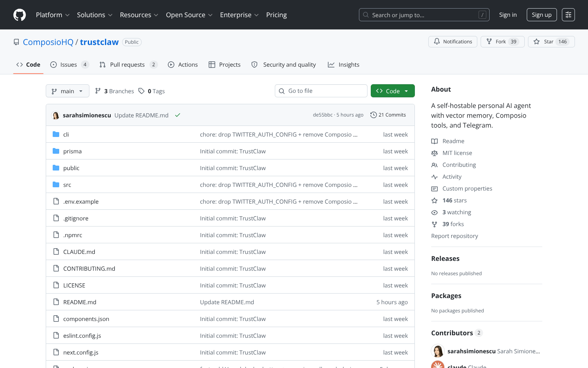This screenshot has width=588, height=368.
Task: Click the repository icon before ComposioHQ
Action: point(16,42)
